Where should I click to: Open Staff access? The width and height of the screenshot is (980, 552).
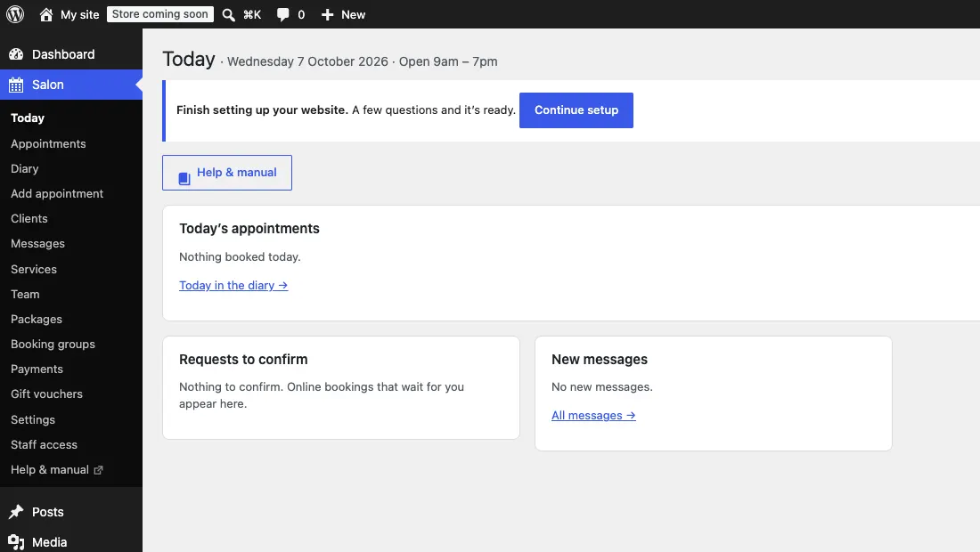click(x=44, y=444)
